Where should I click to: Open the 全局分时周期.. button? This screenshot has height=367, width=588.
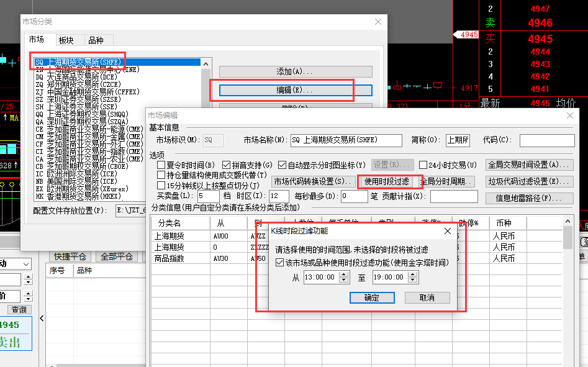[x=446, y=181]
